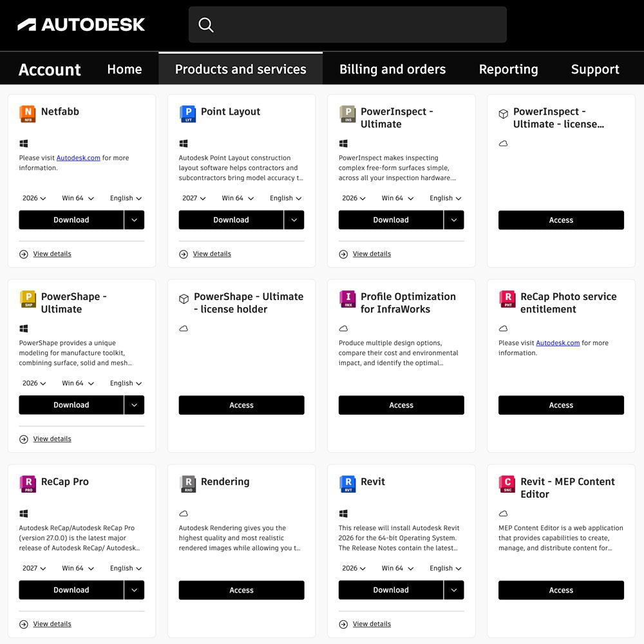Expand the Revit Download options arrow
This screenshot has width=644, height=644.
(454, 590)
